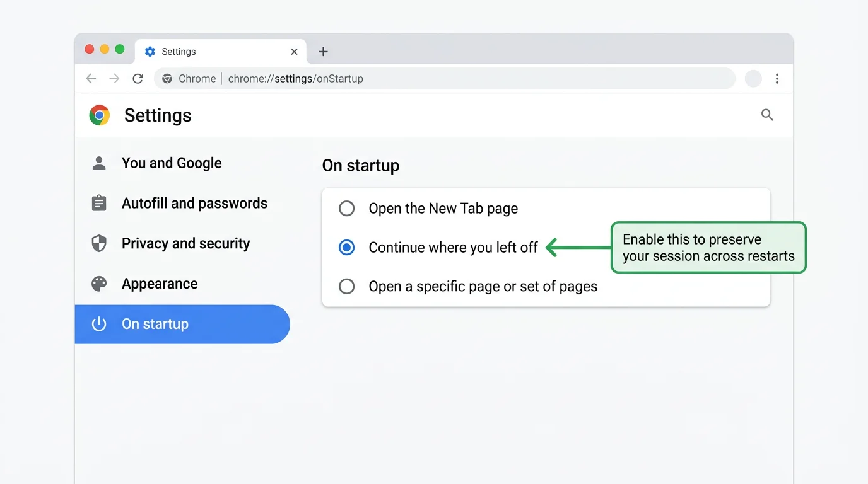The height and width of the screenshot is (484, 868).
Task: Click the site info icon in address bar
Action: point(167,78)
